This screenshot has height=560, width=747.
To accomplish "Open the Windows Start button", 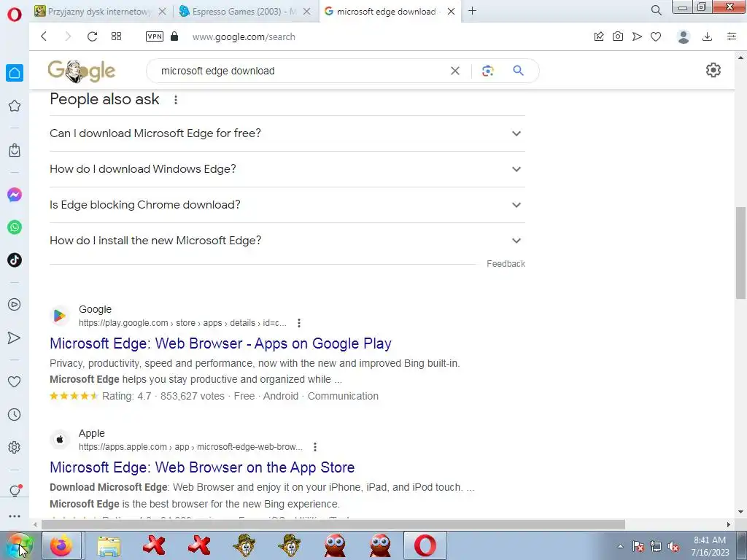I will [20, 545].
